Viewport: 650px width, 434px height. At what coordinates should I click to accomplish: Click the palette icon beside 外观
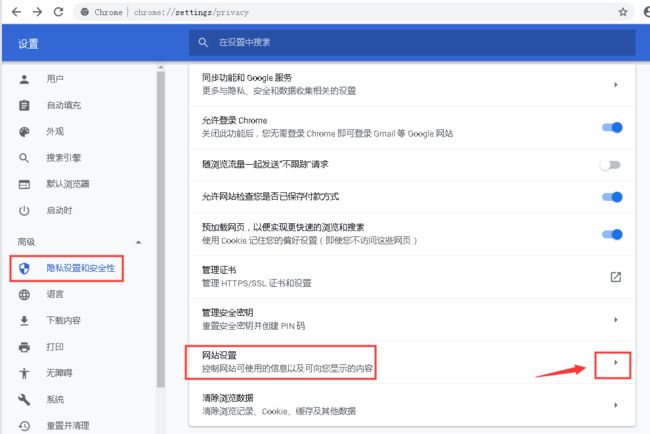pyautogui.click(x=24, y=131)
